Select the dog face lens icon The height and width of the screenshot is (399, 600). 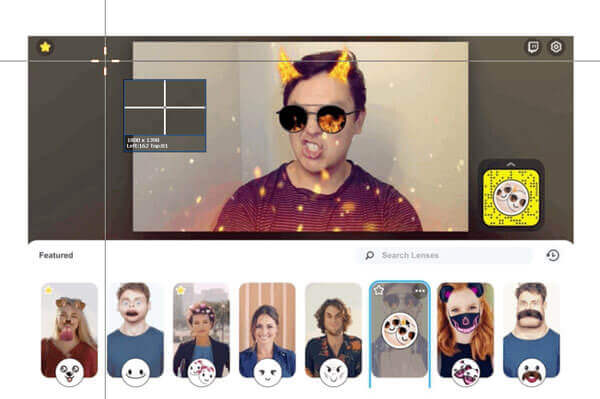tap(69, 372)
